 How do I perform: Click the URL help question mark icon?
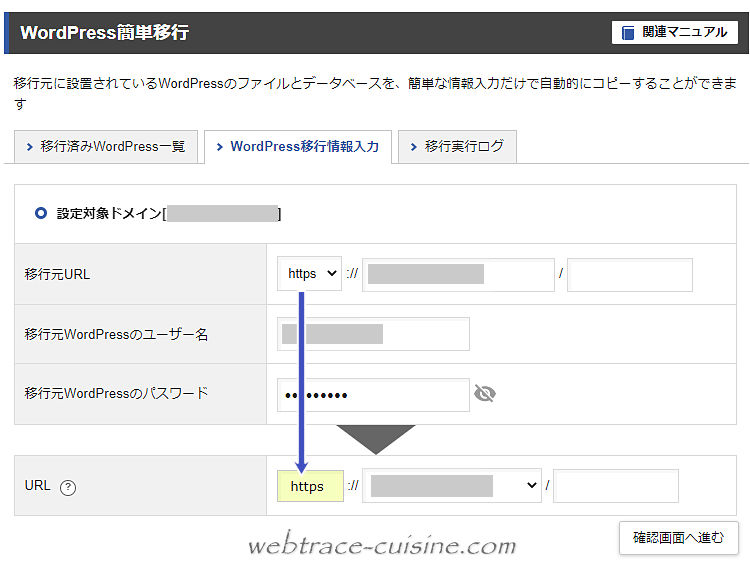coord(68,487)
